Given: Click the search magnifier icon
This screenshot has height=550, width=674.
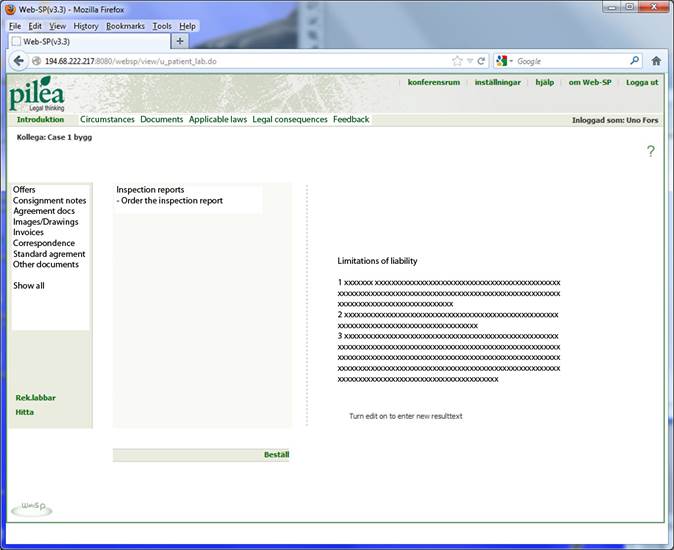Looking at the screenshot, I should click(x=634, y=61).
